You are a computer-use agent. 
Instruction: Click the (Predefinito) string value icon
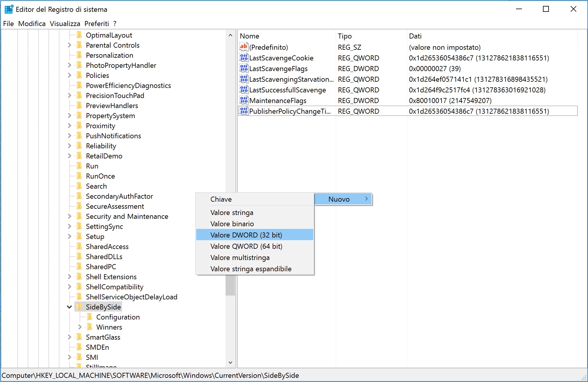[244, 47]
